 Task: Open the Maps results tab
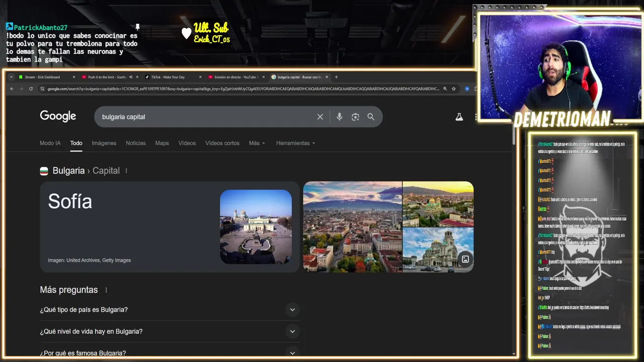[162, 143]
